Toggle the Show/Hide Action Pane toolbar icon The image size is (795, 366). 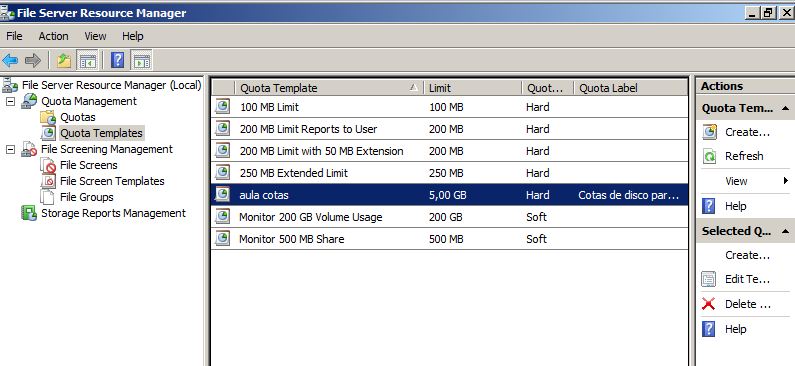pyautogui.click(x=141, y=61)
